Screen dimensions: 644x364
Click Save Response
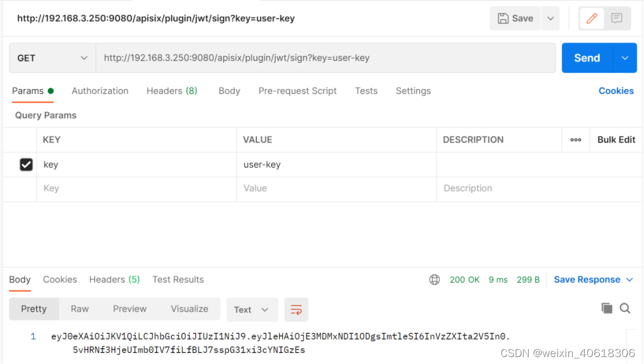tap(587, 280)
